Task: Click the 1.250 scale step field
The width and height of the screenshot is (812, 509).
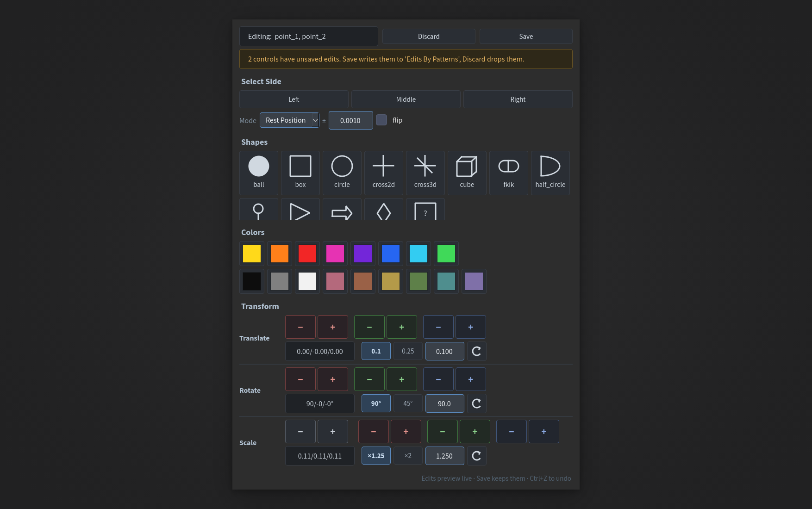Action: (445, 456)
